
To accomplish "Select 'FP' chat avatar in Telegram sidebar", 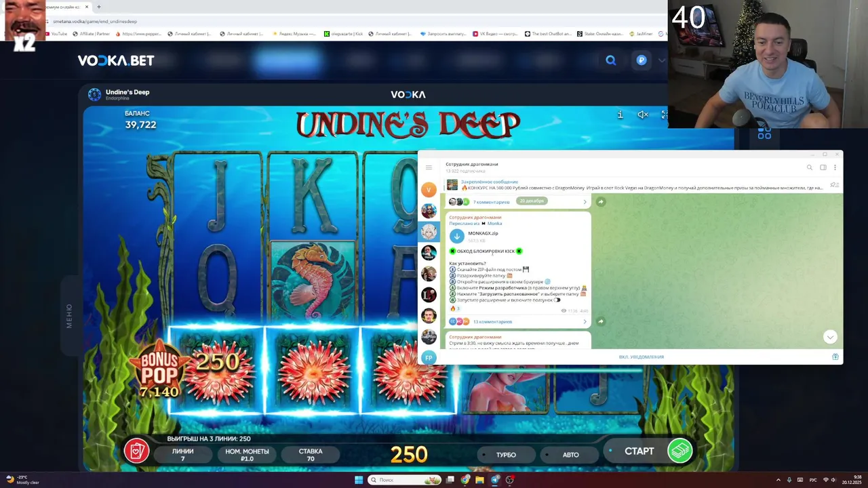I will click(429, 357).
